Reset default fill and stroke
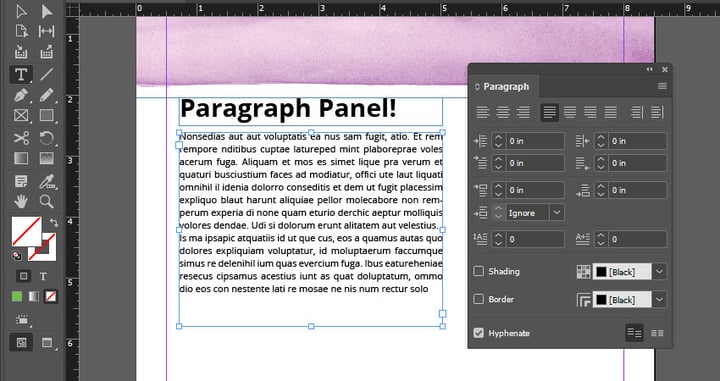 [17, 256]
